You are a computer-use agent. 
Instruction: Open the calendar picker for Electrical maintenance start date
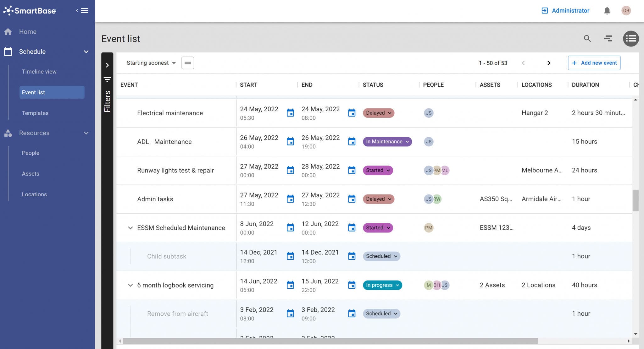(x=290, y=113)
